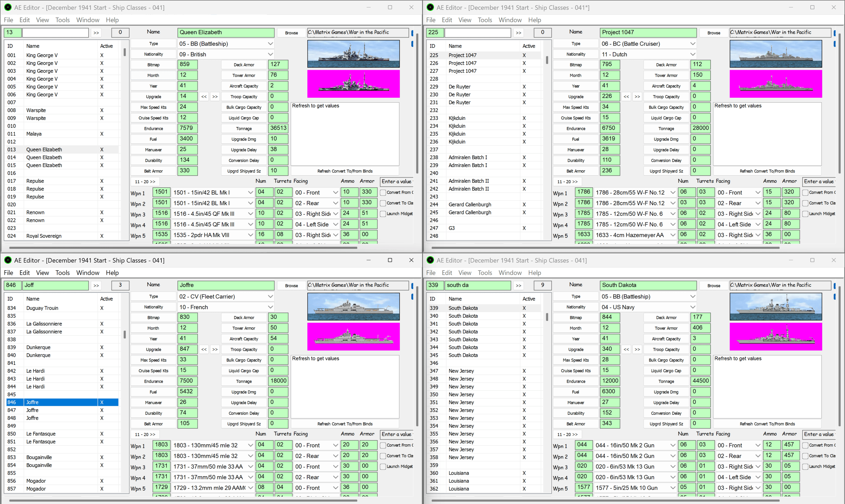Select 'Louisiana' row 360 in list

click(x=485, y=473)
